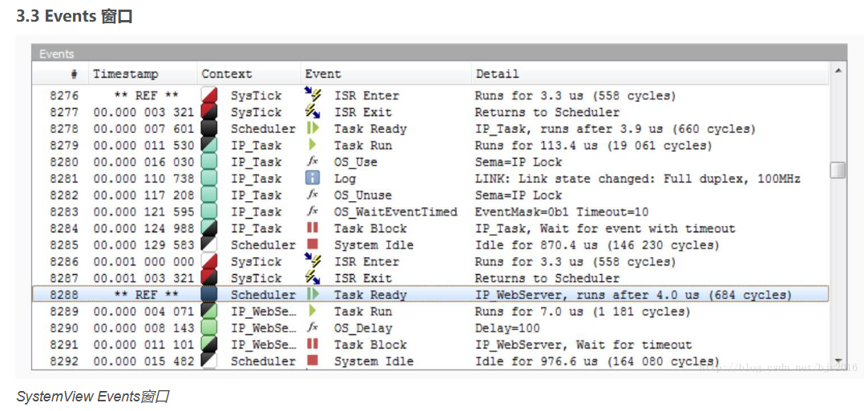This screenshot has height=411, width=868.
Task: Click '** REF **' in highlighted row 8288
Action: click(x=146, y=295)
